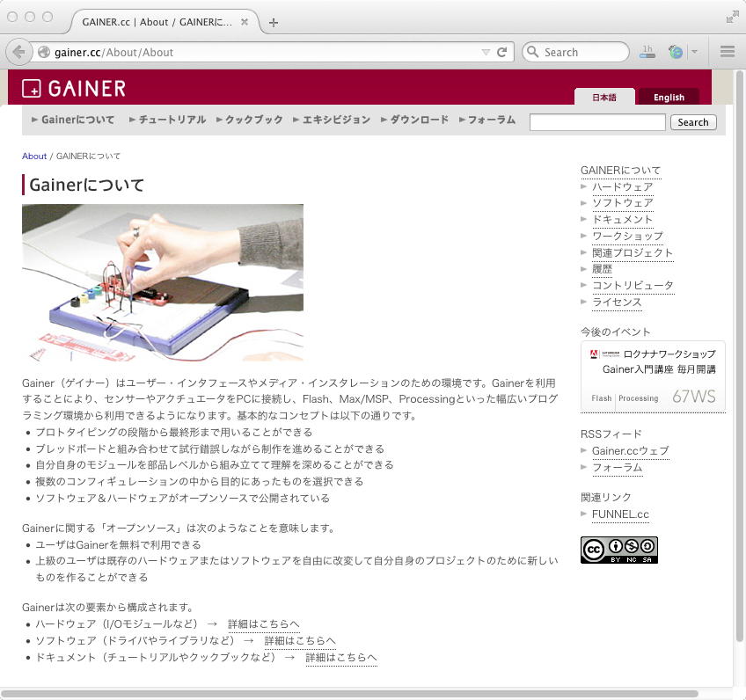The image size is (746, 700).
Task: Click the browser address bar URL
Action: click(x=113, y=52)
